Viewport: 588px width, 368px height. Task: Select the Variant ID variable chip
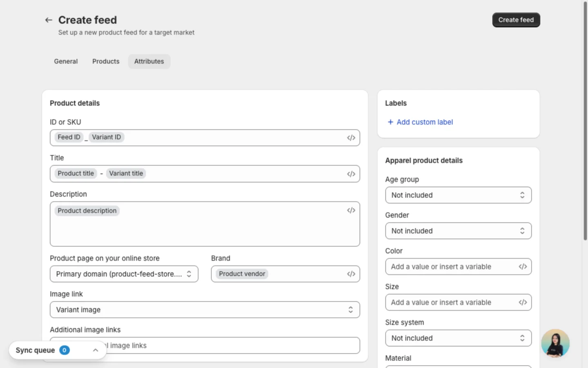pos(107,137)
